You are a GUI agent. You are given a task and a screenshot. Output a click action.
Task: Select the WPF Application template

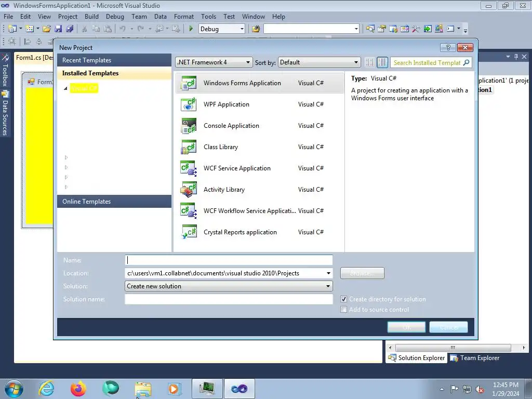point(260,104)
